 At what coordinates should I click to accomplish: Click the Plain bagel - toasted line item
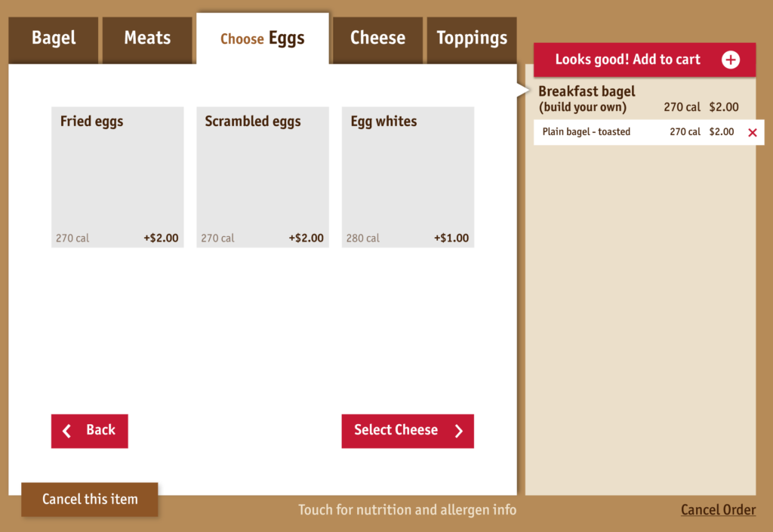click(x=587, y=132)
